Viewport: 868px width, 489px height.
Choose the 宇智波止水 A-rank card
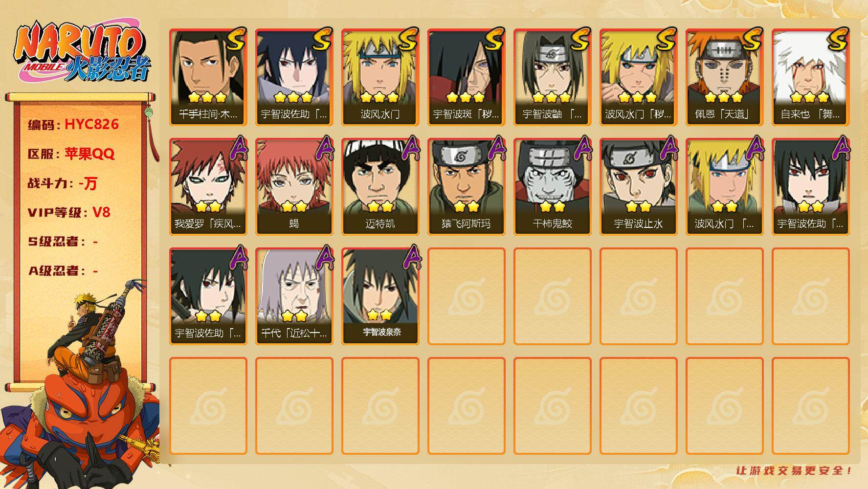[x=639, y=187]
